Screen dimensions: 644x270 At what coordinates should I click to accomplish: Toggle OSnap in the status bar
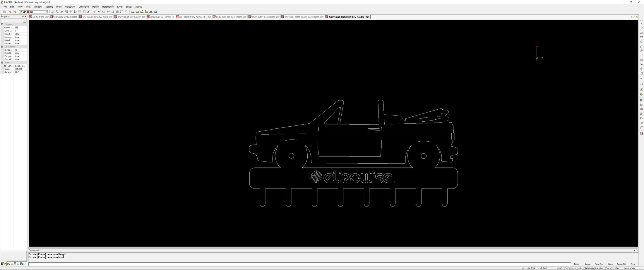coord(581,268)
